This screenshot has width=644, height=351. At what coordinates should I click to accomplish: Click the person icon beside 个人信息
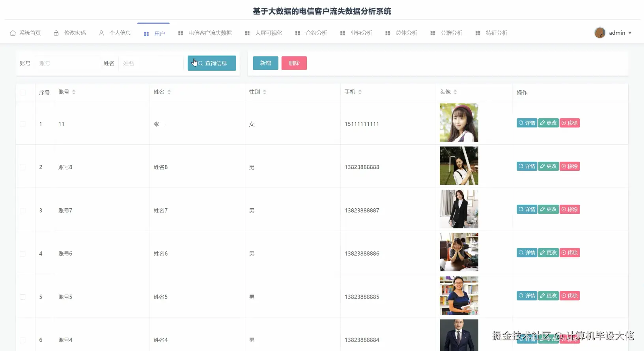click(x=101, y=33)
